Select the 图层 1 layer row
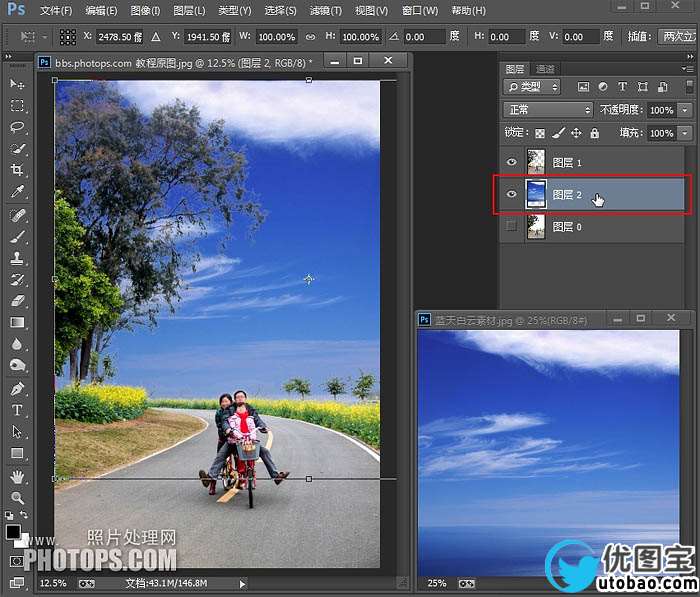 pos(592,162)
